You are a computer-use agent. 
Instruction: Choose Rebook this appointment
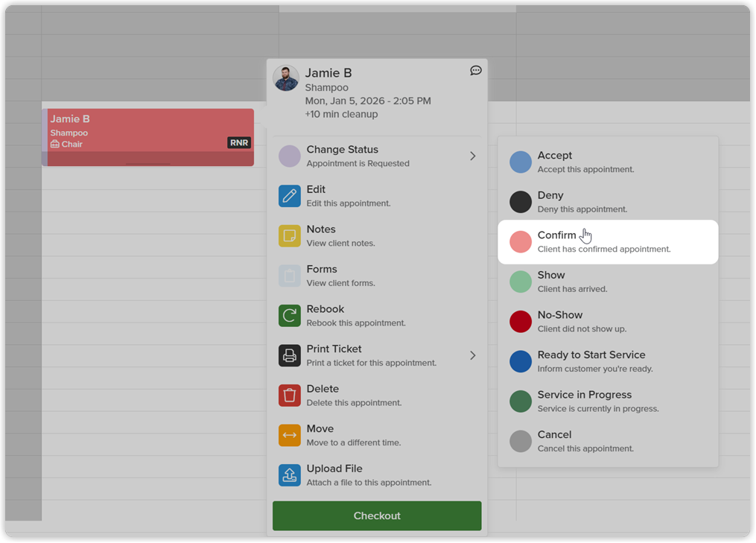click(377, 315)
